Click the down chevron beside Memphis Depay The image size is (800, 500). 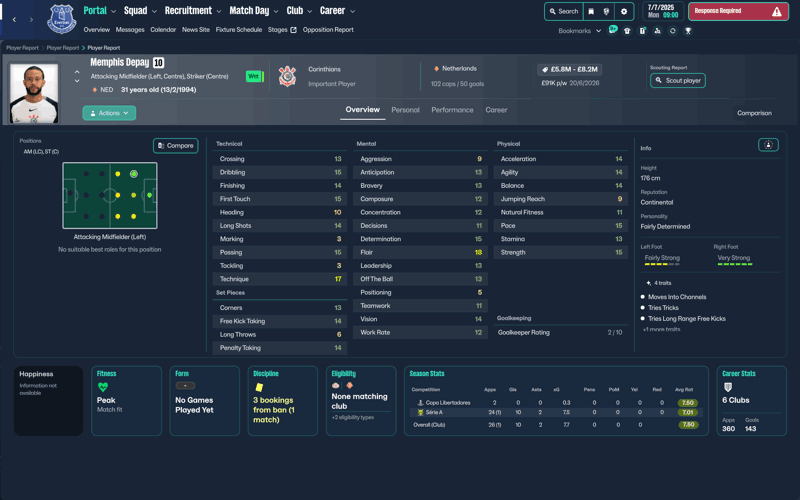pos(77,81)
